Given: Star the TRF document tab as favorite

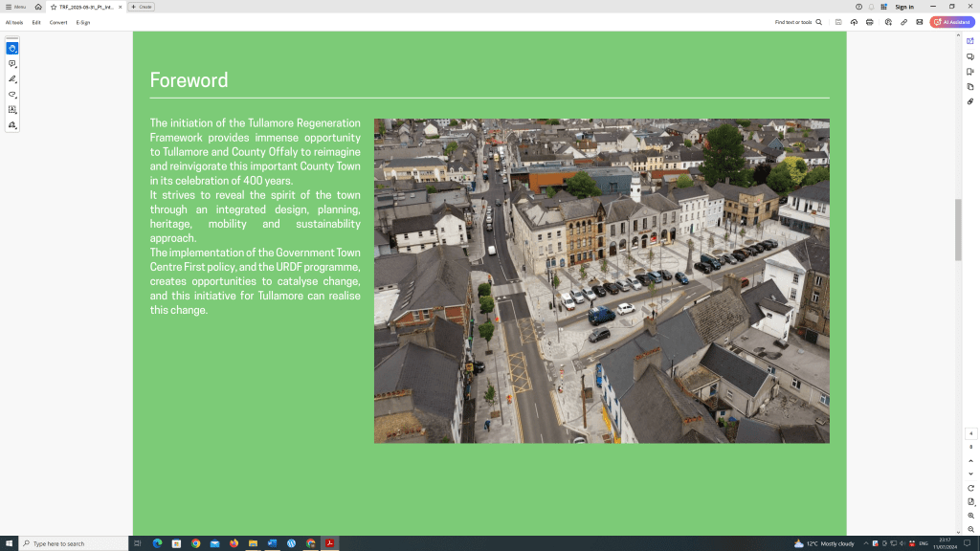Looking at the screenshot, I should 54,7.
